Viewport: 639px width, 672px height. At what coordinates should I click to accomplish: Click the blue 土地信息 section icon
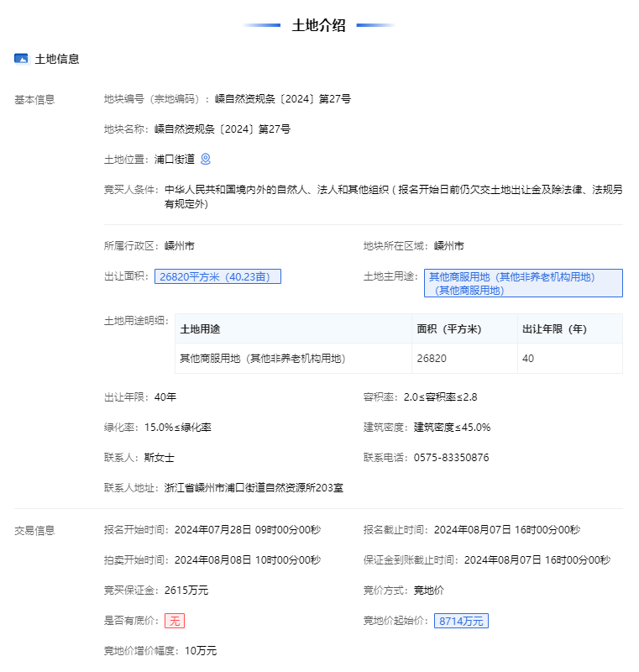(22, 59)
